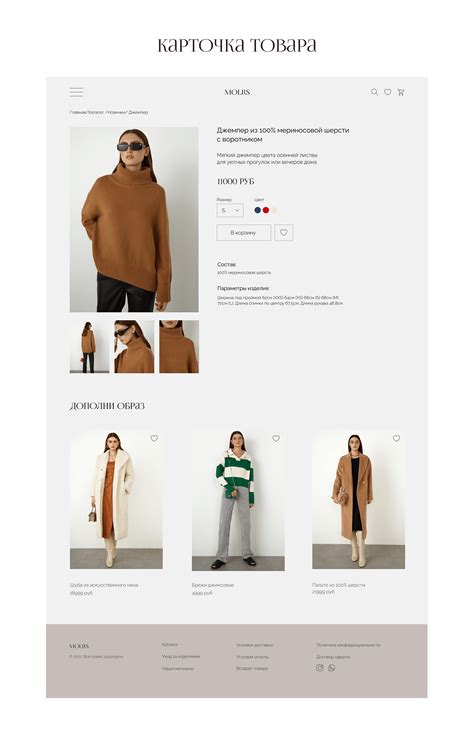Add sweater to wishlist heart button
The width and height of the screenshot is (474, 731).
pos(284,233)
